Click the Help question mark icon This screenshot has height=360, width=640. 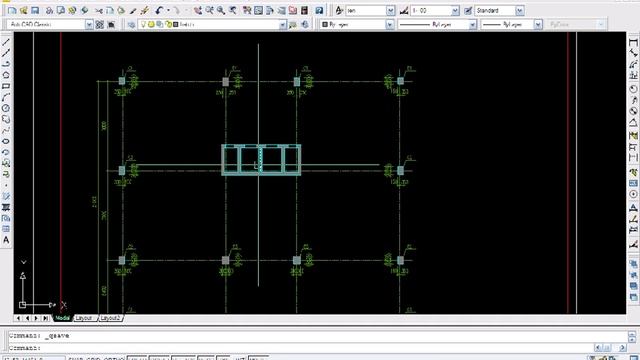click(x=319, y=11)
